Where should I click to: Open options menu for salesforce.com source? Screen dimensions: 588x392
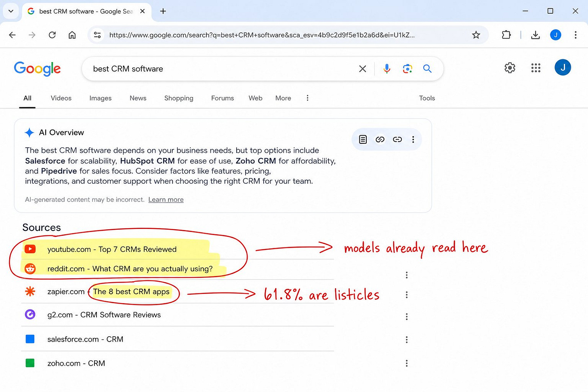[x=407, y=340]
